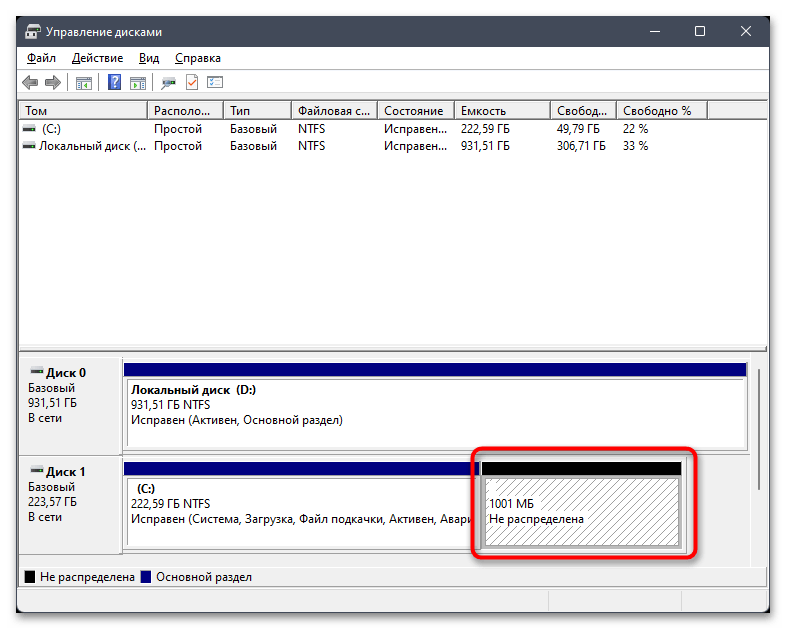Sort by the Файловая с... column header
This screenshot has width=786, height=629.
tap(334, 111)
